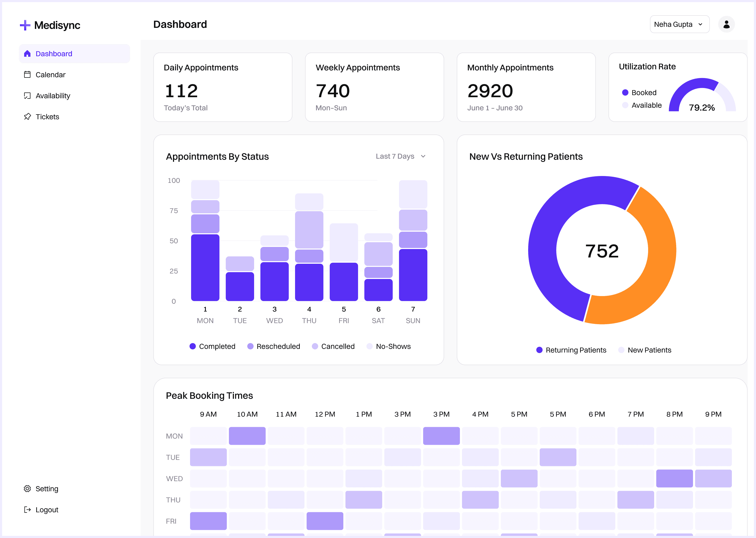Image resolution: width=756 pixels, height=538 pixels.
Task: Select Monday's 10 AM cell in Peak Booking Times
Action: pos(247,436)
